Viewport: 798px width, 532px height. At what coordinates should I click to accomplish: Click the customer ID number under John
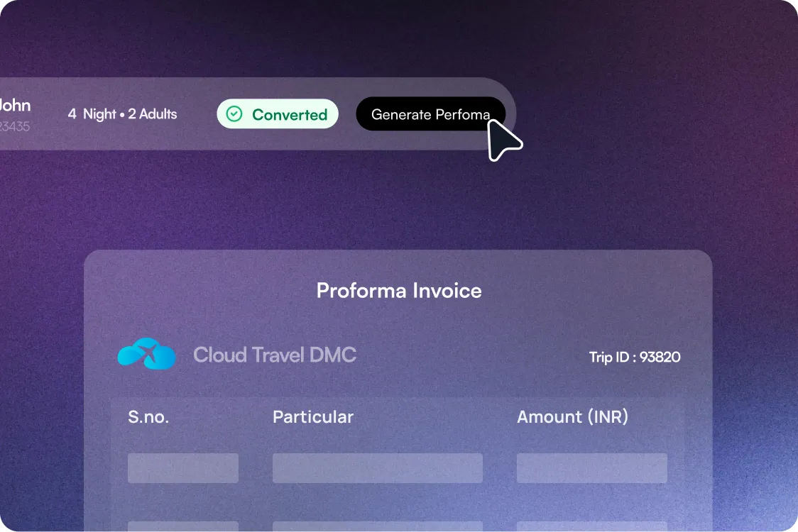pos(15,127)
